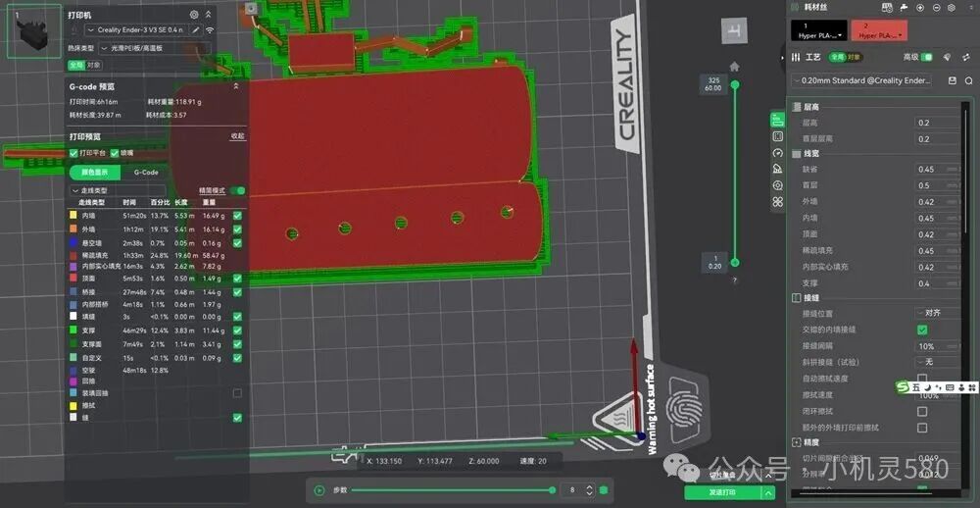
Task: Click the green 支撑 color swatch
Action: click(73, 330)
